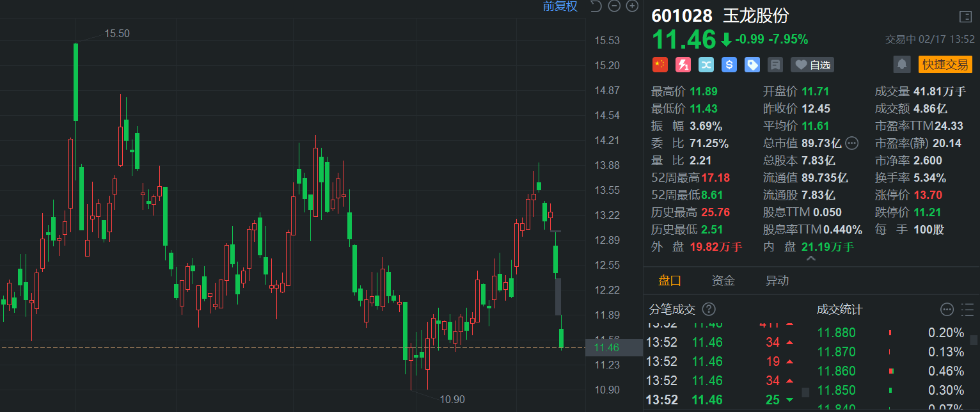Zoom in the candlestick chart
Image resolution: width=980 pixels, height=412 pixels.
[x=632, y=6]
